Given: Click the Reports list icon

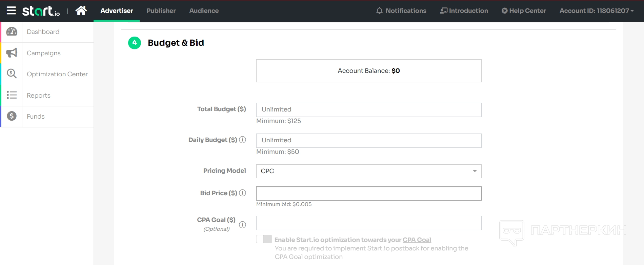Looking at the screenshot, I should 12,95.
